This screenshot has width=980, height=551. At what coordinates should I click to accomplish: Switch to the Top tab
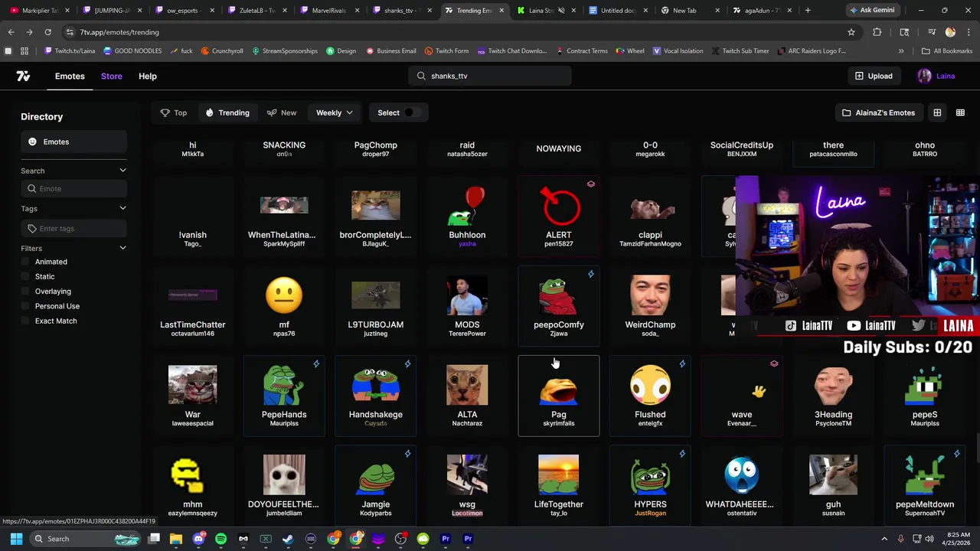pyautogui.click(x=173, y=112)
